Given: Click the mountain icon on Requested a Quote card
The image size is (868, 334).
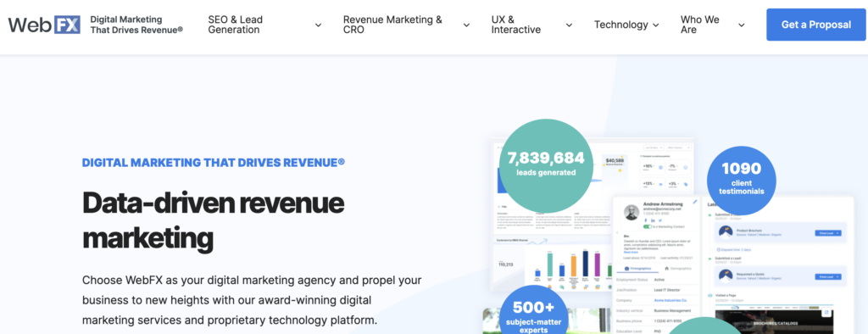Looking at the screenshot, I should click(726, 276).
